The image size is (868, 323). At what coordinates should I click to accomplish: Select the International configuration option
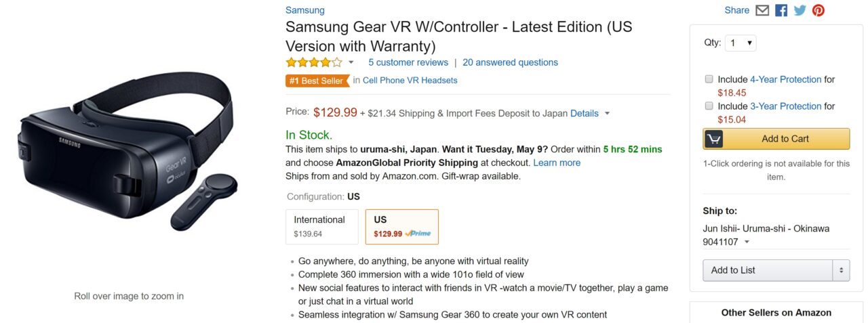[322, 226]
